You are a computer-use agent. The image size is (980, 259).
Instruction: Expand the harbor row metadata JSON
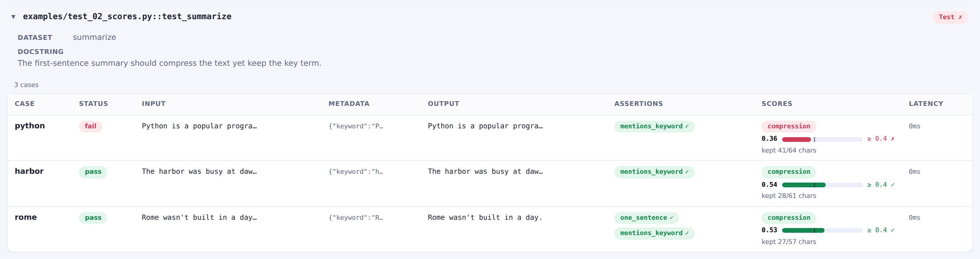pos(356,172)
